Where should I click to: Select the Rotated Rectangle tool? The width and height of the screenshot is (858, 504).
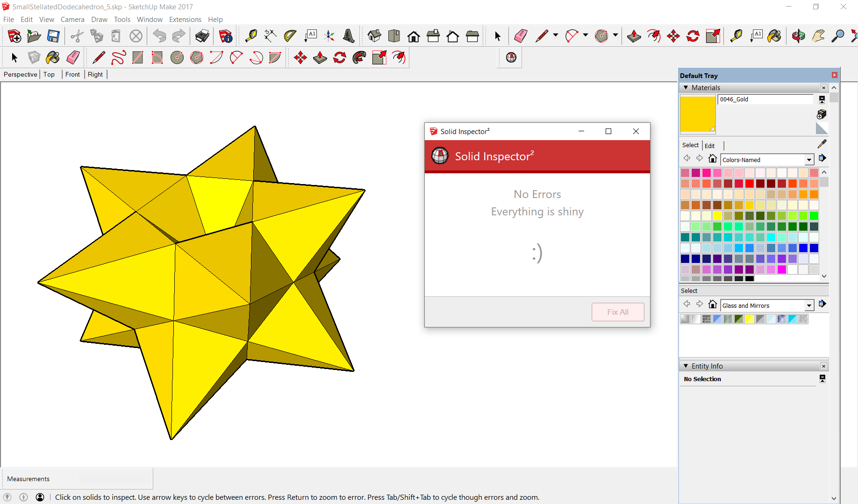[157, 57]
